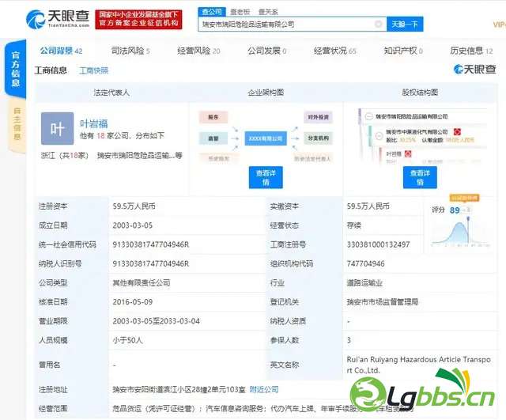The image size is (506, 420).
Task: Click the red icon beside 叶岩福 shareholder
Action: click(408, 154)
